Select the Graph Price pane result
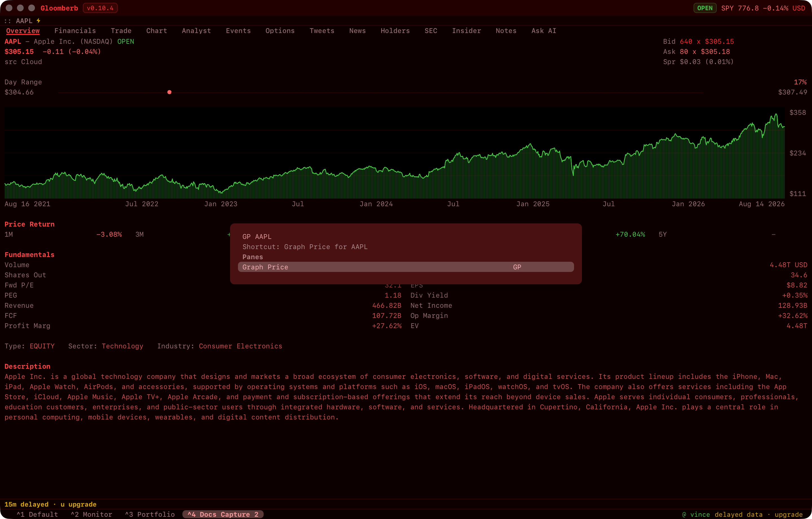Image resolution: width=812 pixels, height=519 pixels. pyautogui.click(x=406, y=267)
